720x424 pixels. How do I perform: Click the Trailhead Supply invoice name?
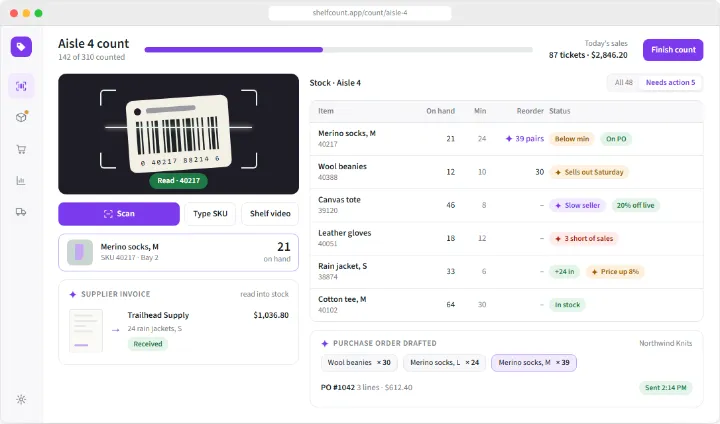coord(158,315)
